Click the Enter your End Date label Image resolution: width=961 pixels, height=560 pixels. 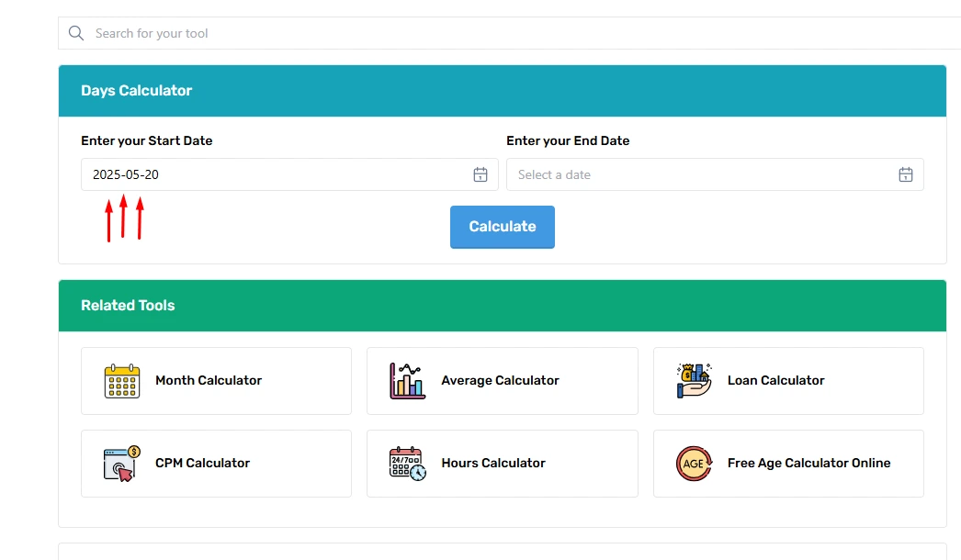568,141
